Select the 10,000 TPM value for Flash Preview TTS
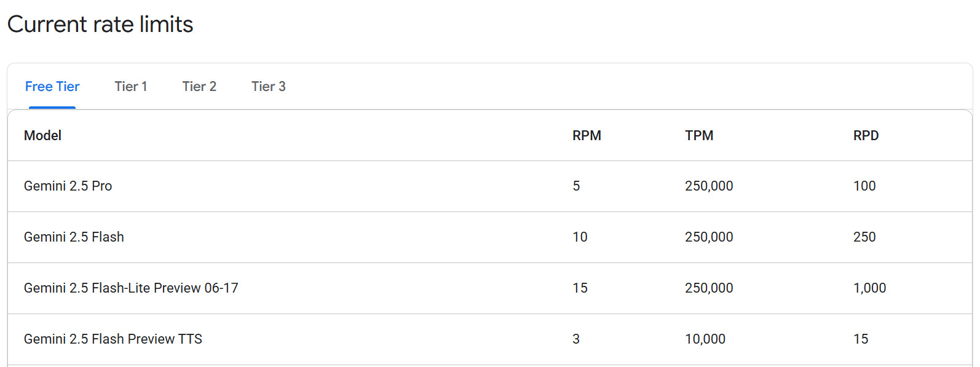The width and height of the screenshot is (980, 367). [x=705, y=339]
